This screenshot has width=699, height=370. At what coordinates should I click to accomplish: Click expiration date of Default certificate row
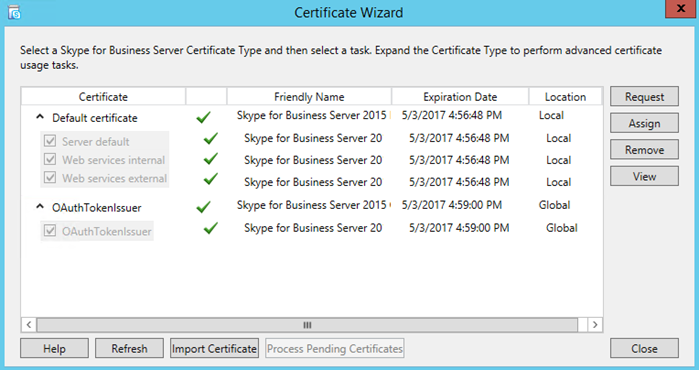click(x=452, y=115)
